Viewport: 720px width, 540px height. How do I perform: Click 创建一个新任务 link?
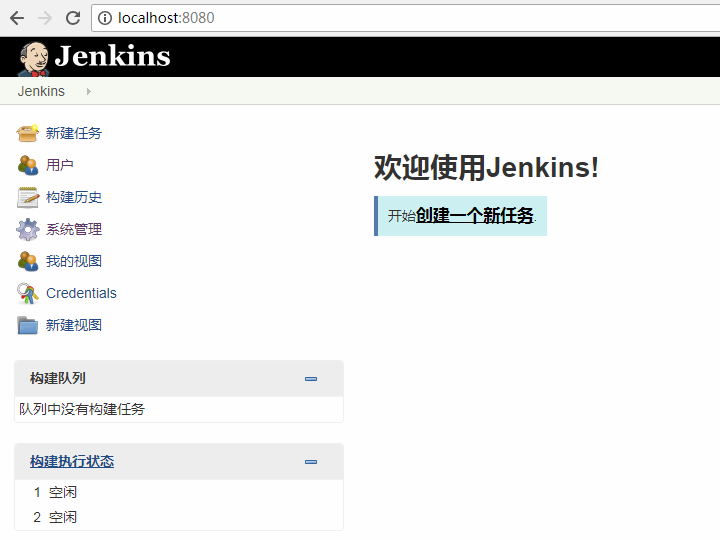[474, 215]
